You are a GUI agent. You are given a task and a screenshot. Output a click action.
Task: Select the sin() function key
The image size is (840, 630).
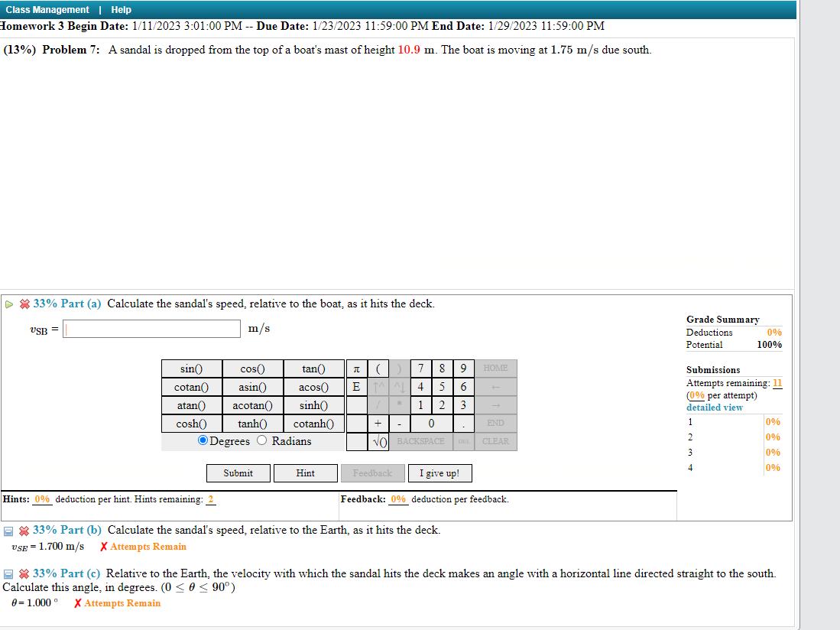tap(191, 369)
